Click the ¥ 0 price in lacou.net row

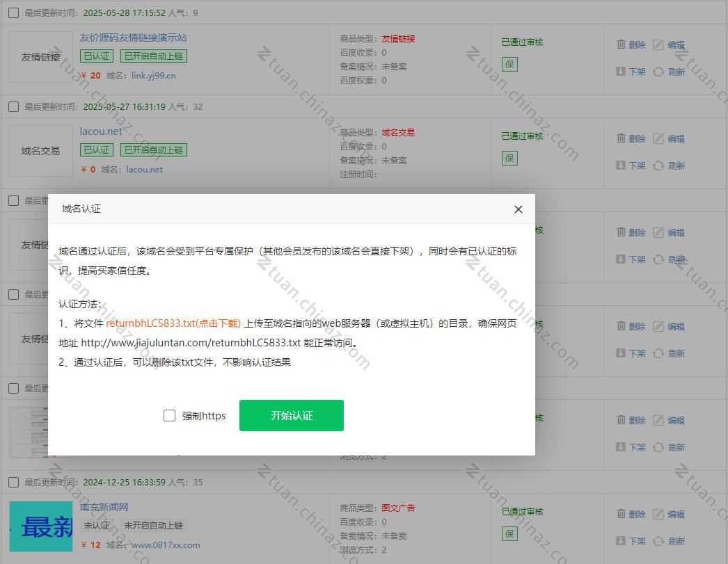(x=88, y=169)
